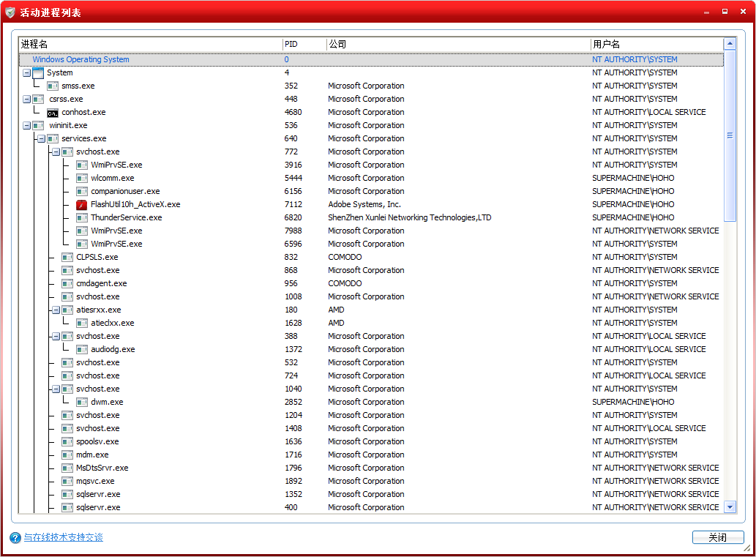Select svchost.exe row with PID 1008
Image resolution: width=756 pixels, height=557 pixels.
pyautogui.click(x=371, y=296)
